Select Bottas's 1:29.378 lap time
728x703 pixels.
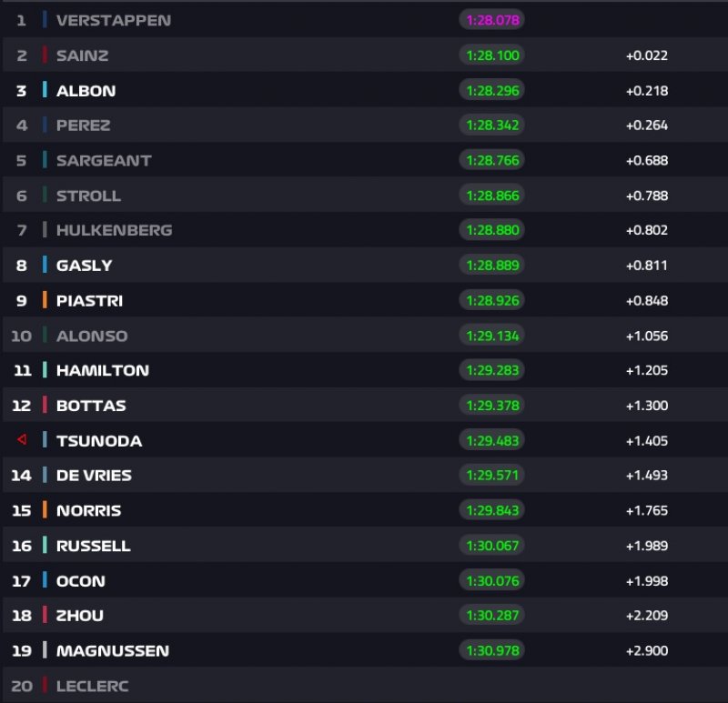(x=491, y=406)
